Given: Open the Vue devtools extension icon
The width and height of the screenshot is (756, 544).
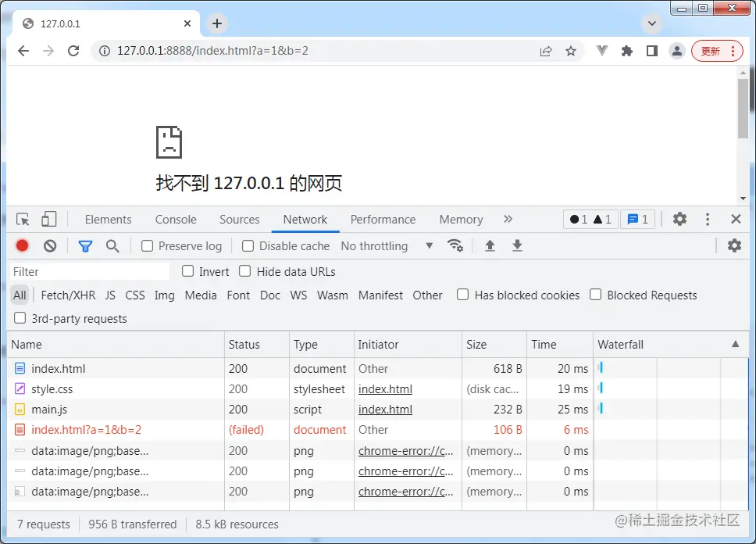Looking at the screenshot, I should point(601,51).
